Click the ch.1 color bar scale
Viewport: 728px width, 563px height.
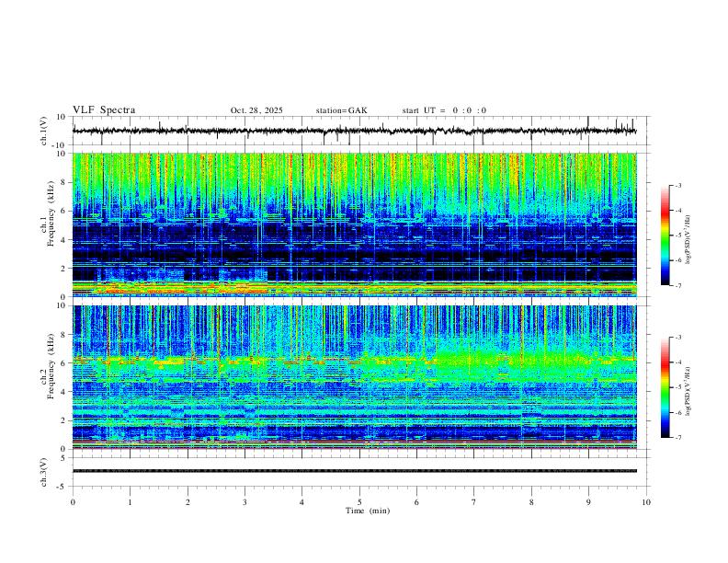point(665,236)
